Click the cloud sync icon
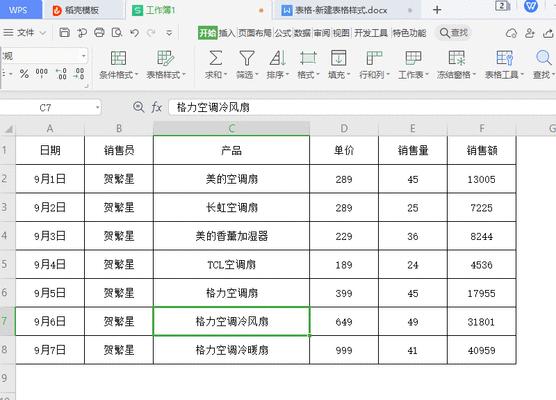Image resolution: width=556 pixels, height=400 pixels. pyautogui.click(x=511, y=33)
